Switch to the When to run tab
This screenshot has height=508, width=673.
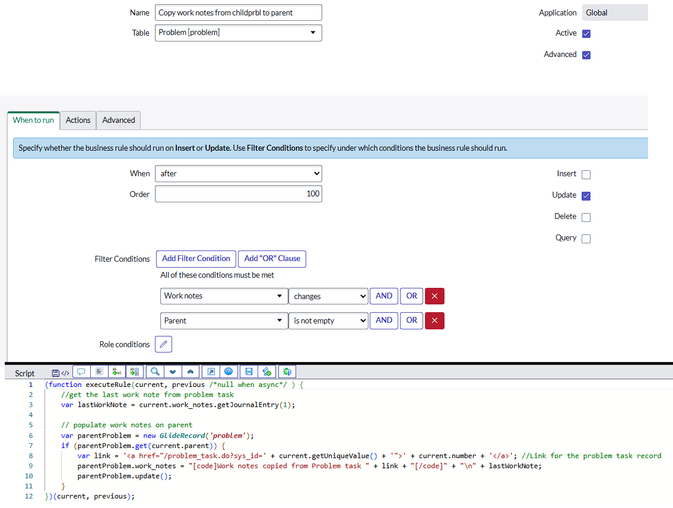33,120
